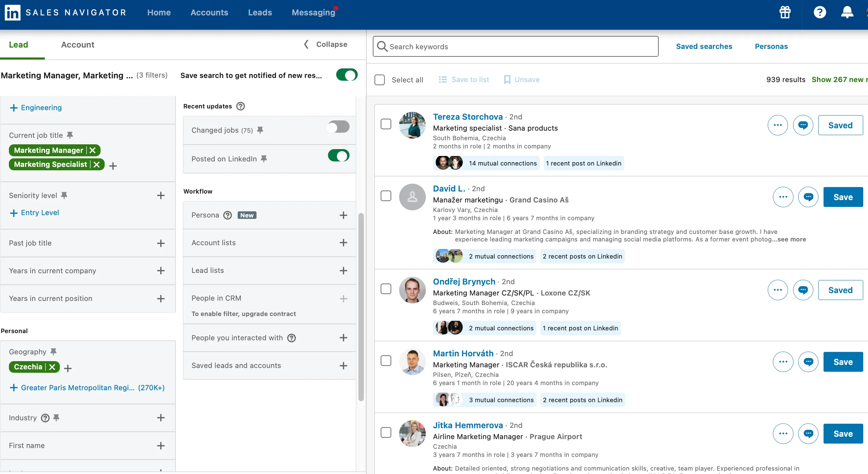Image resolution: width=868 pixels, height=474 pixels.
Task: Expand the Lead lists filter
Action: coord(343,271)
